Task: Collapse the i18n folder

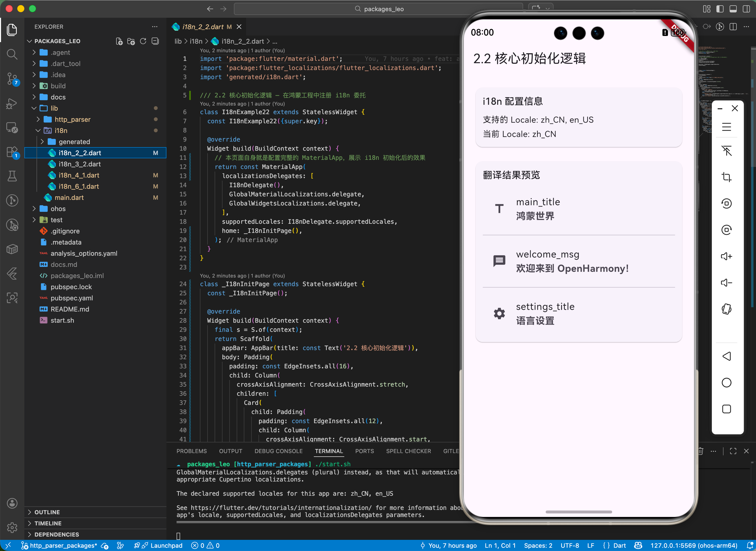Action: click(61, 130)
